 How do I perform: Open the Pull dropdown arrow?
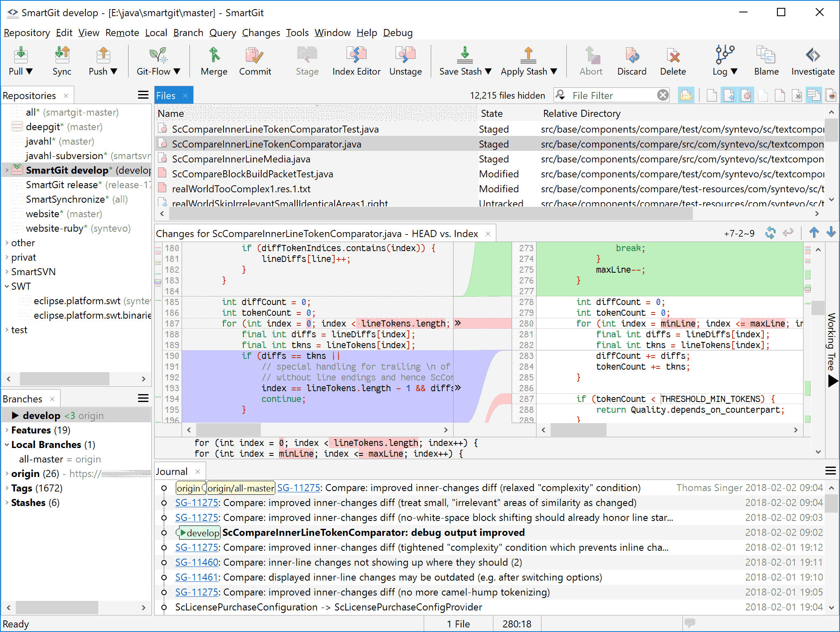(30, 71)
